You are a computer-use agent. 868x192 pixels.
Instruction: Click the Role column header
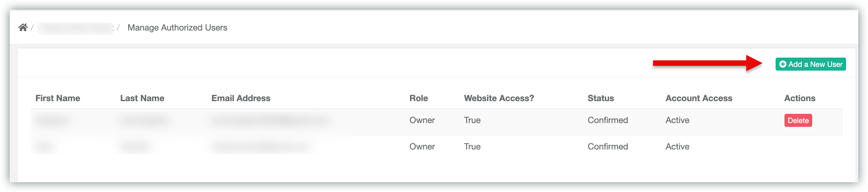(x=419, y=98)
